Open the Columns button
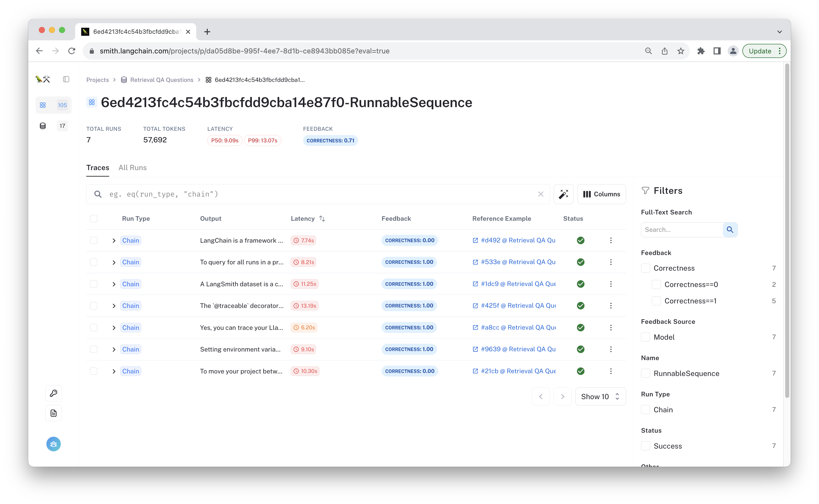Image resolution: width=819 pixels, height=504 pixels. (601, 194)
